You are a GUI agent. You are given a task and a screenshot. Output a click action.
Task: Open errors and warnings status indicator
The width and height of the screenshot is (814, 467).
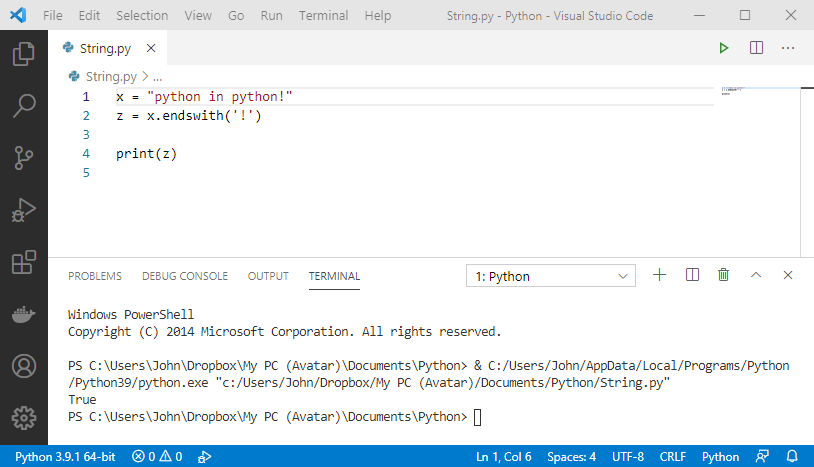coord(157,457)
